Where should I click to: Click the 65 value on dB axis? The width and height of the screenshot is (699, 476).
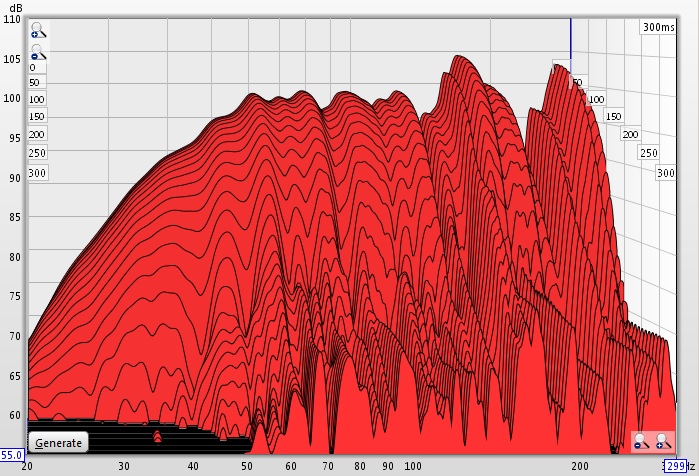point(15,376)
